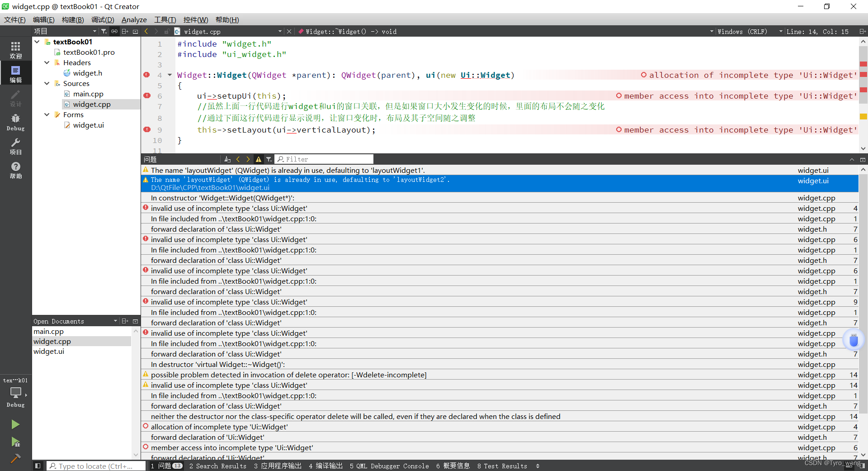Go back in editor navigation history
The image size is (868, 471).
pos(146,31)
